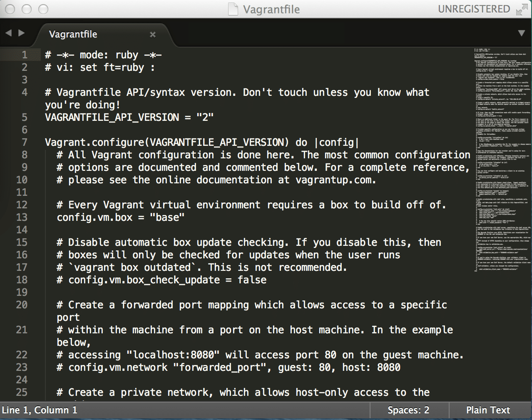Screen dimensions: 532x420
Task: Click the config.vm.box_check_update = false comment
Action: [x=162, y=280]
